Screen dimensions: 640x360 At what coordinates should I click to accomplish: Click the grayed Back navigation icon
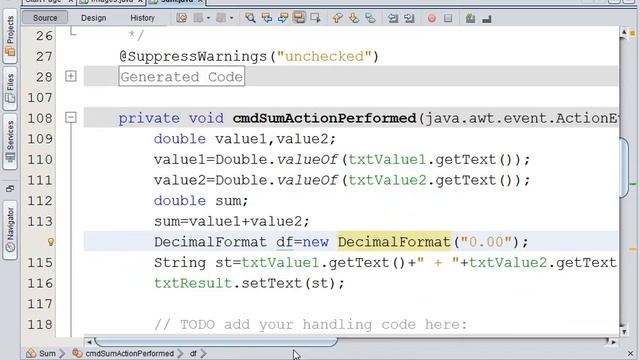tap(198, 18)
